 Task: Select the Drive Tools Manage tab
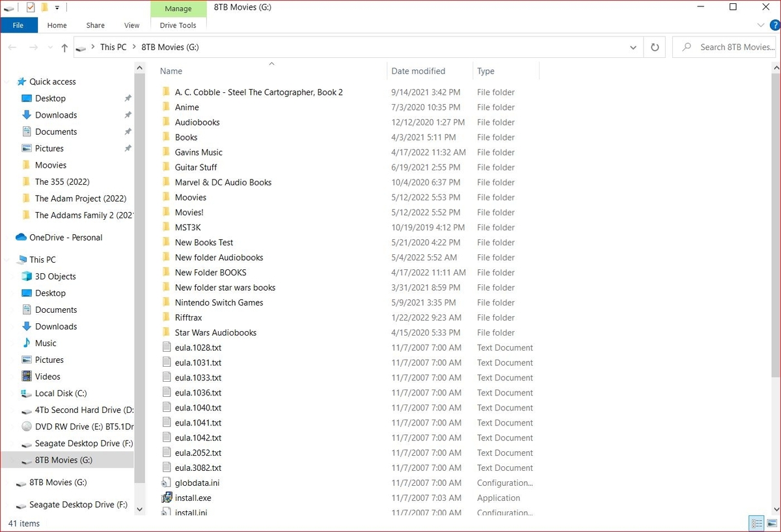coord(178,9)
